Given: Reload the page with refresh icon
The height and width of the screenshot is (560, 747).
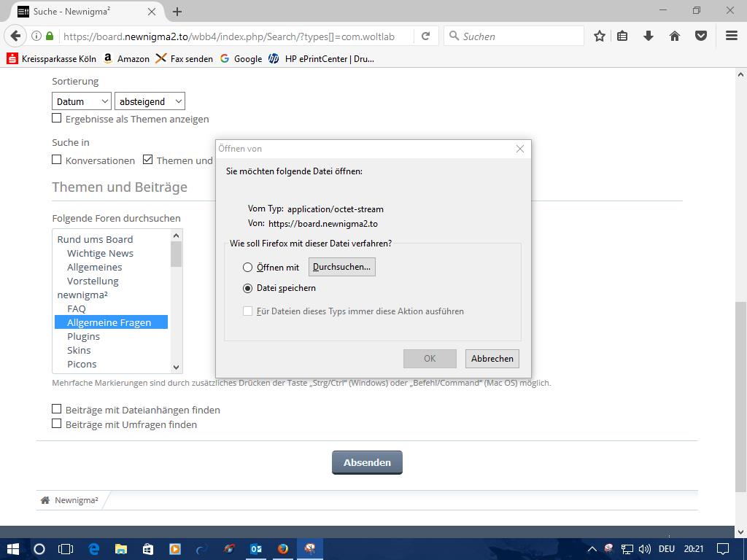Looking at the screenshot, I should click(425, 36).
